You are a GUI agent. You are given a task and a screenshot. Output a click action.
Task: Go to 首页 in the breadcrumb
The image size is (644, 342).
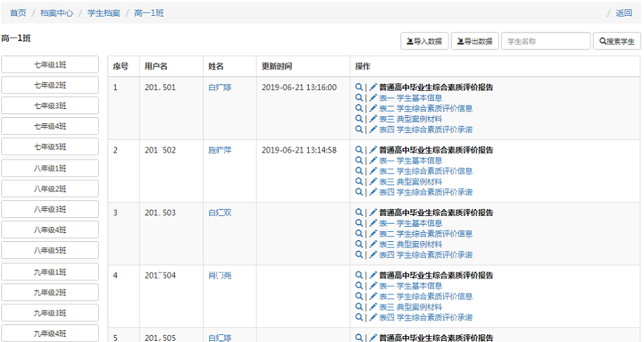[18, 13]
